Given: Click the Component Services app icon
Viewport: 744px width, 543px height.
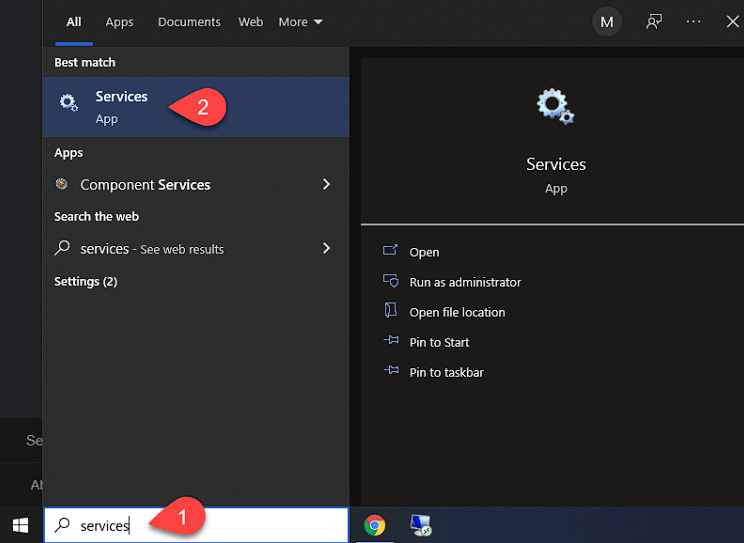Looking at the screenshot, I should coord(62,184).
